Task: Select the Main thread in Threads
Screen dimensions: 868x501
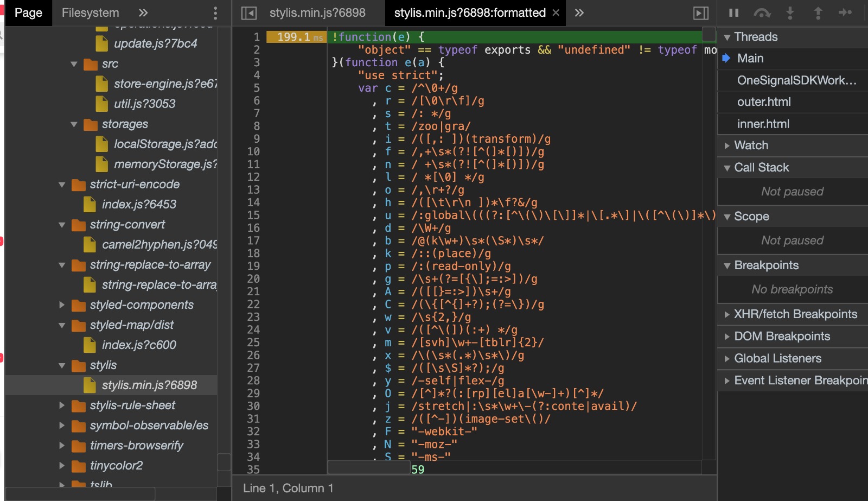Action: tap(750, 58)
